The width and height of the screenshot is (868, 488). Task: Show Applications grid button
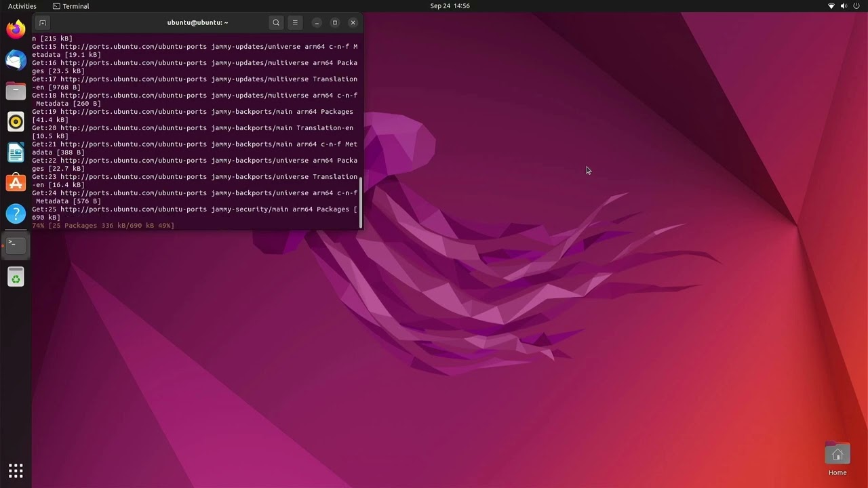tap(16, 470)
